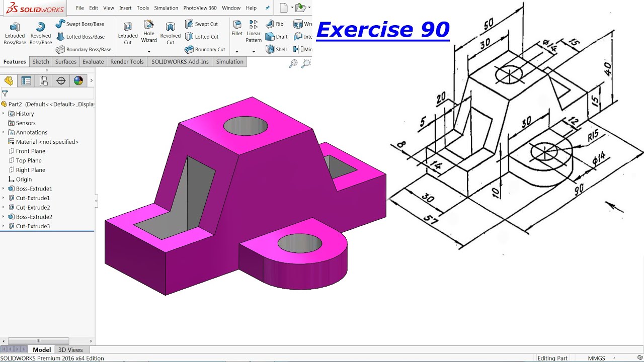The height and width of the screenshot is (362, 644).
Task: Open the DimXpertManager crosshair icon
Action: coord(61,81)
